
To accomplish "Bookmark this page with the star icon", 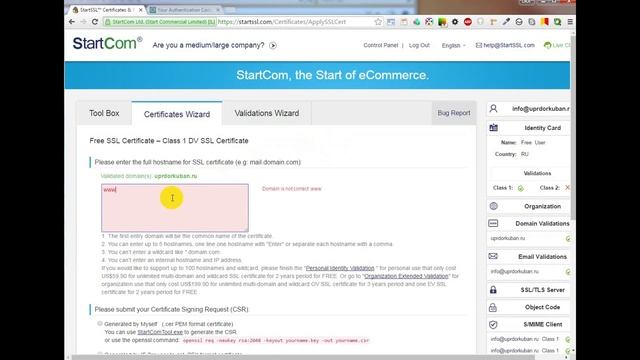I will 378,22.
